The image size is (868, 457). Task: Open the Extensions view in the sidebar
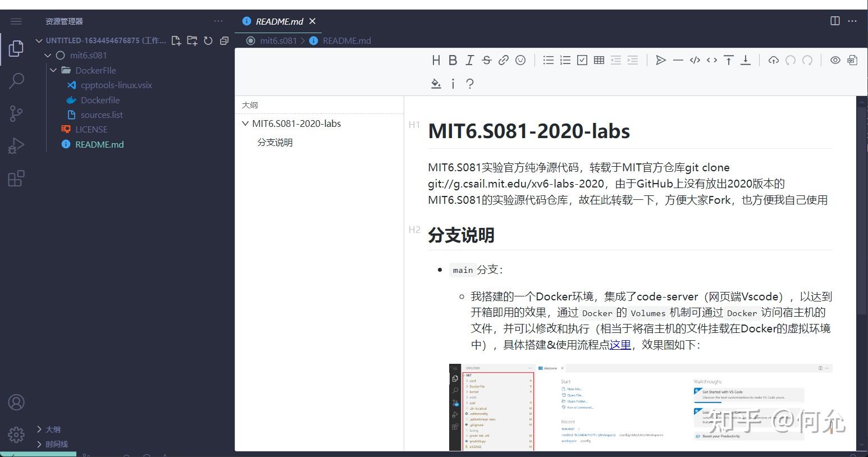click(16, 178)
